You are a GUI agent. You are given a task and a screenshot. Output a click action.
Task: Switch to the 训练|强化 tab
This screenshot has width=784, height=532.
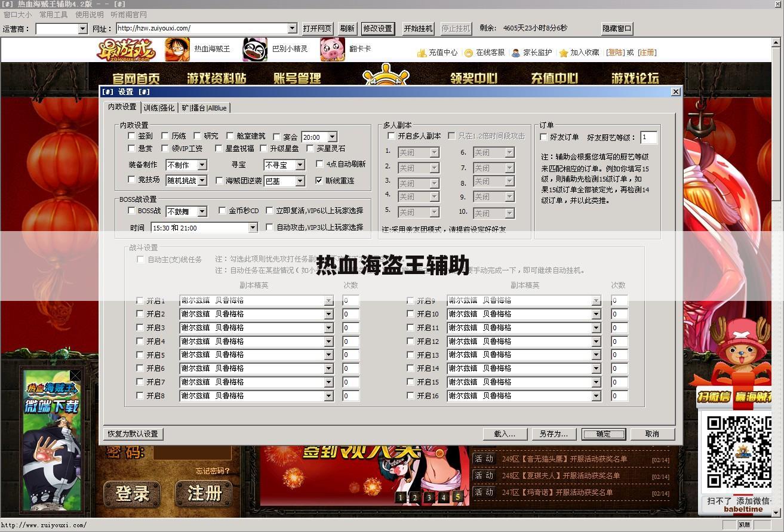(x=159, y=108)
